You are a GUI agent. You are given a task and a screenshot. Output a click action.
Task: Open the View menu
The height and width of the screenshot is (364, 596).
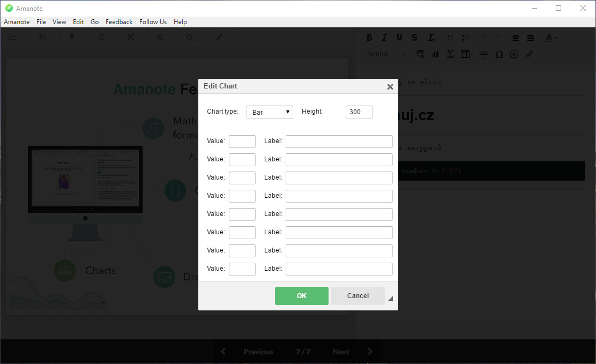pos(59,22)
